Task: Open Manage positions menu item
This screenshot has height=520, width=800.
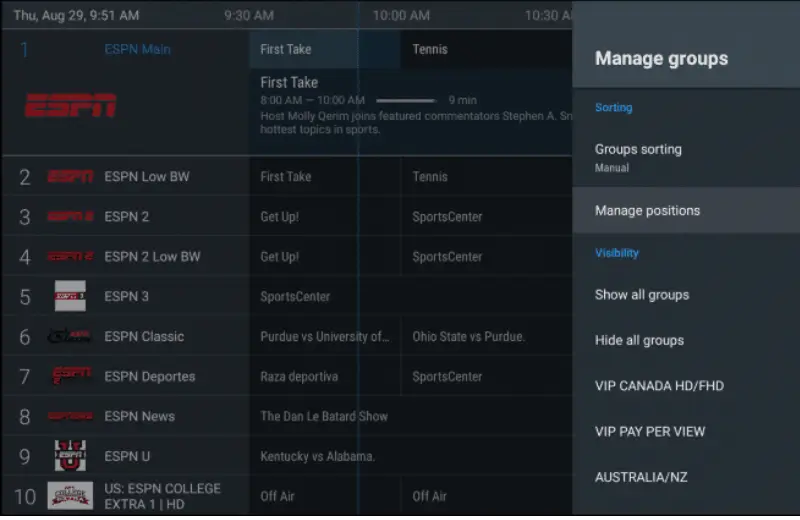Action: 647,211
